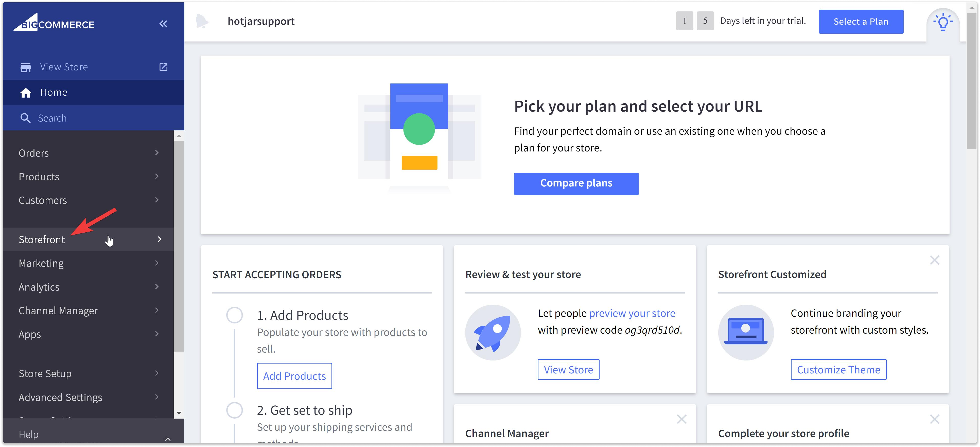Viewport: 980px width, 447px height.
Task: Dismiss the Complete your store profile card
Action: [x=935, y=419]
